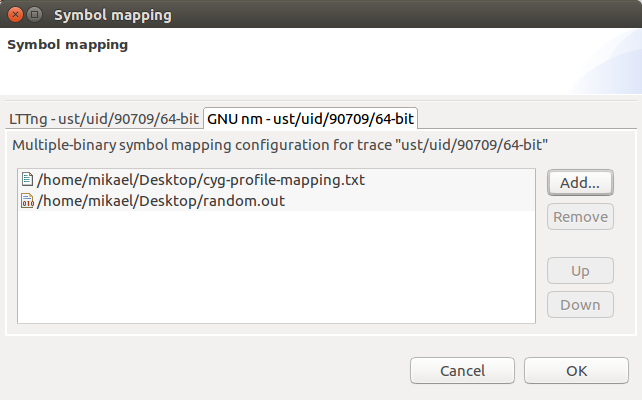Click the Symbol mapping window title bar
The height and width of the screenshot is (400, 642).
pyautogui.click(x=300, y=15)
